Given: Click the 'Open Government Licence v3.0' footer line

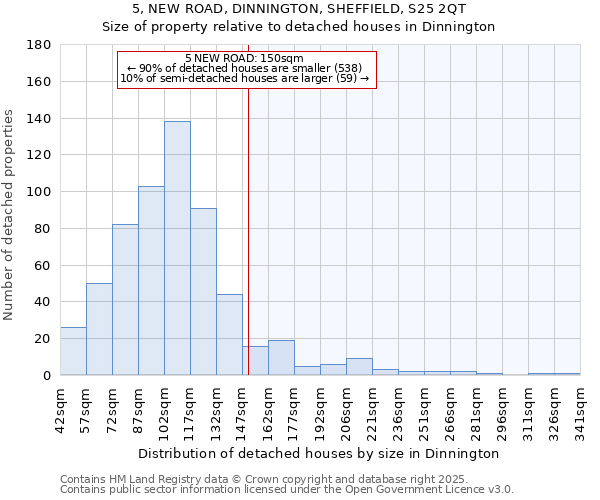Looking at the screenshot, I should pyautogui.click(x=287, y=490).
